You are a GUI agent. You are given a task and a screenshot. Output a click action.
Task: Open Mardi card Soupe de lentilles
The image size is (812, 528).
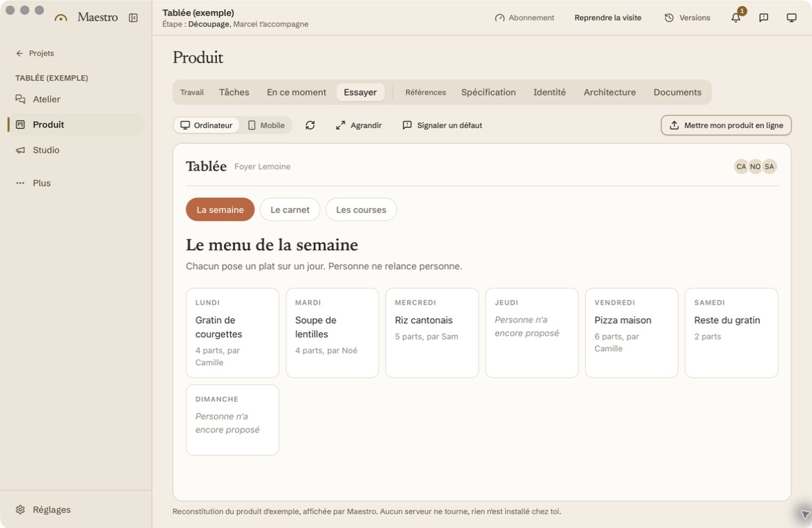coord(332,333)
